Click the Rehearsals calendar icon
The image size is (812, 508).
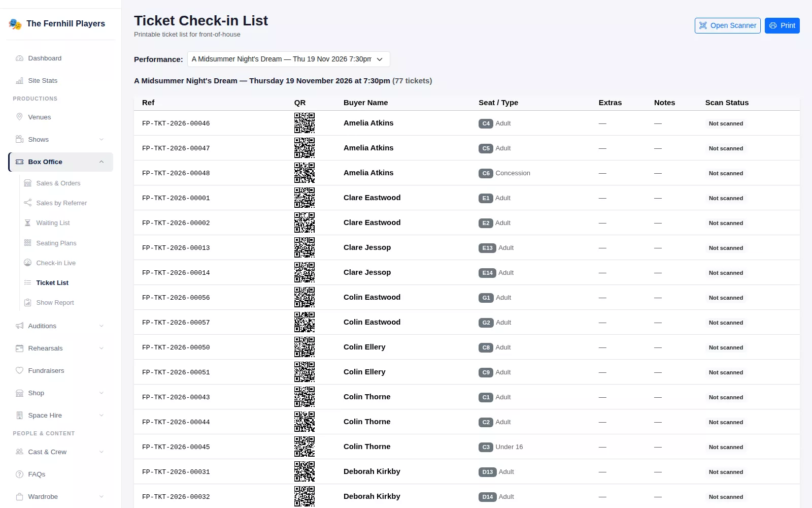(x=19, y=348)
